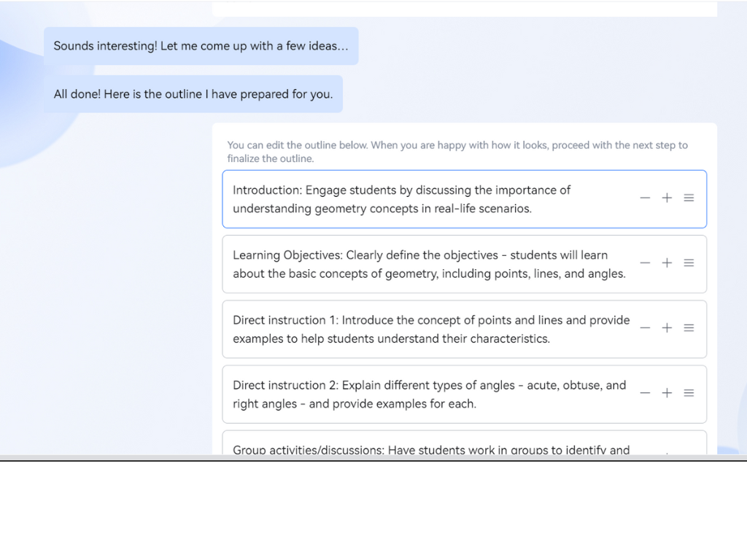Click the Group activities/discussions outline item
747x560 pixels.
point(430,449)
